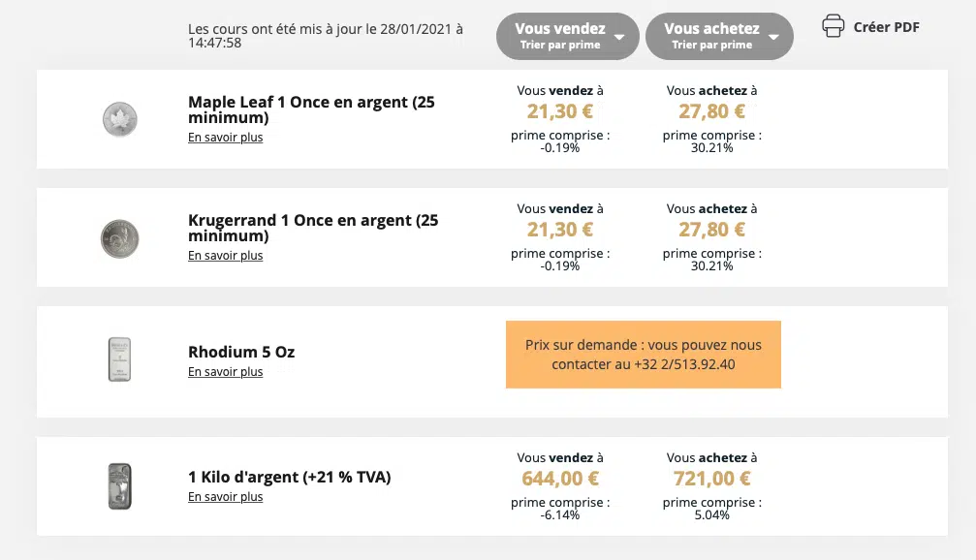Select the 1 Kilo d'argent bar thumbnail
Screen dimensions: 976x560
pos(119,486)
